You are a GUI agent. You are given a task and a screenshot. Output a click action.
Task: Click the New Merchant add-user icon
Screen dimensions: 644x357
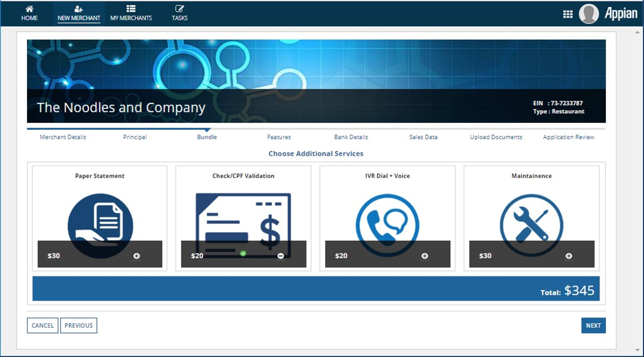pyautogui.click(x=78, y=9)
